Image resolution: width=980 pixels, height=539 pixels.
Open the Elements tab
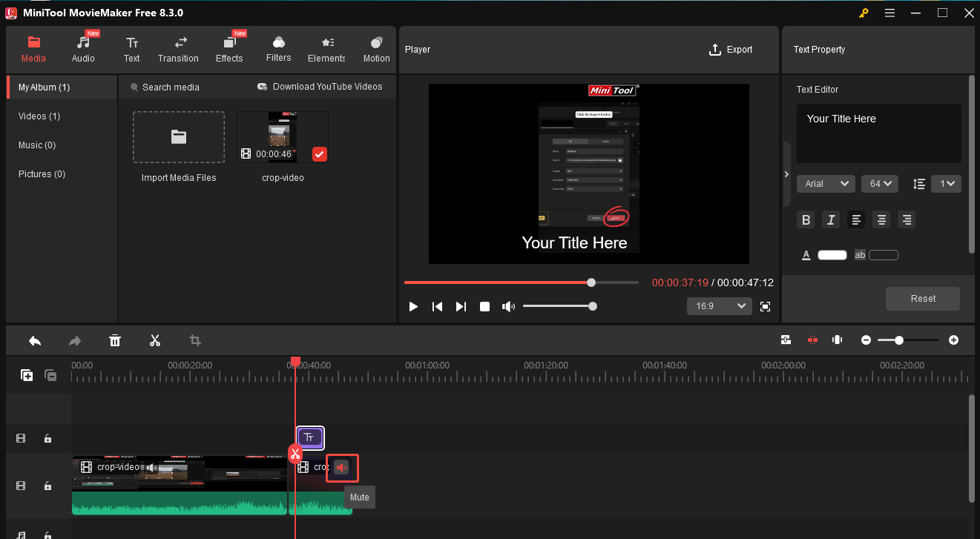point(326,50)
